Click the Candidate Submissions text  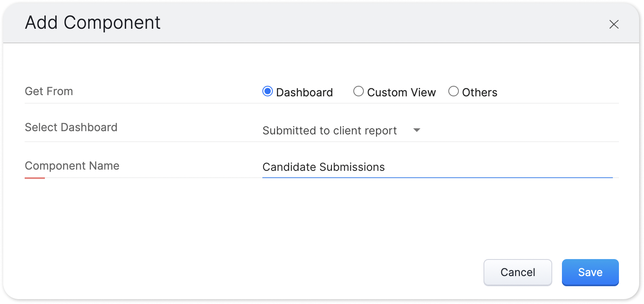coord(323,167)
